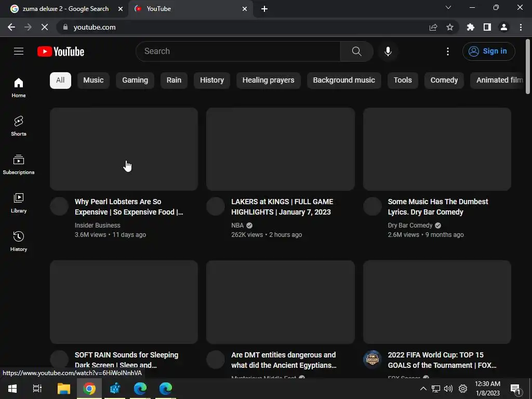Viewport: 532px width, 399px height.
Task: Open Task View on taskbar
Action: (37, 389)
